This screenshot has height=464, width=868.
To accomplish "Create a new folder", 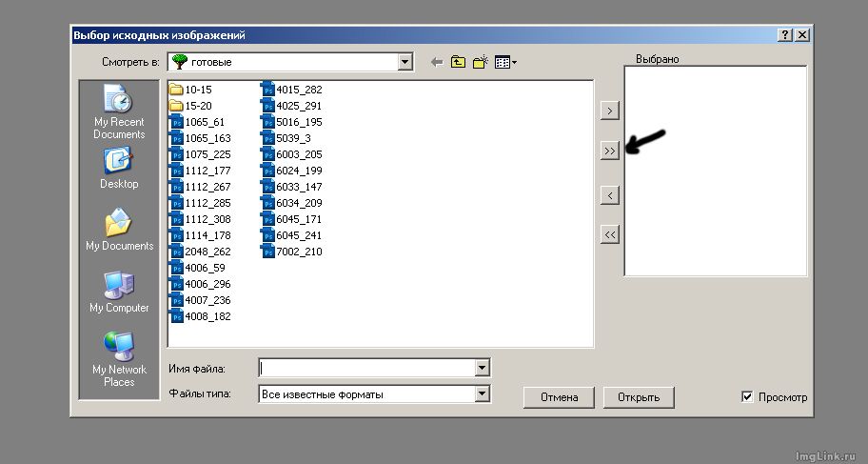I will tap(480, 62).
